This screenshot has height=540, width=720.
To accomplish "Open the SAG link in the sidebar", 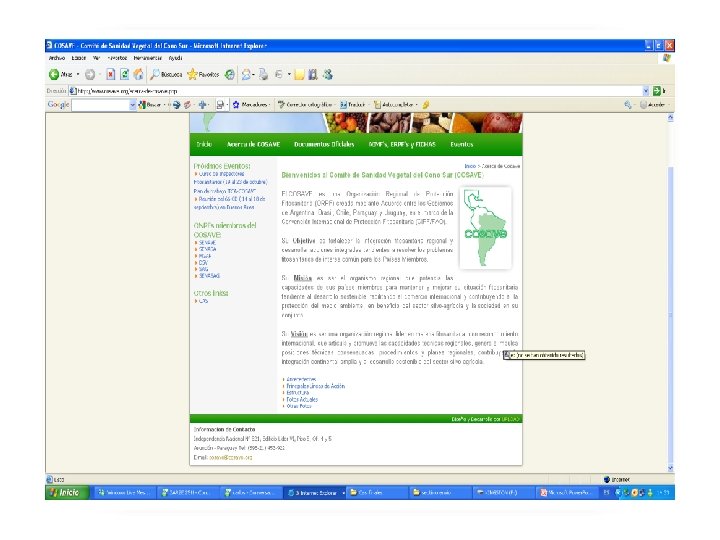I will coord(203,270).
